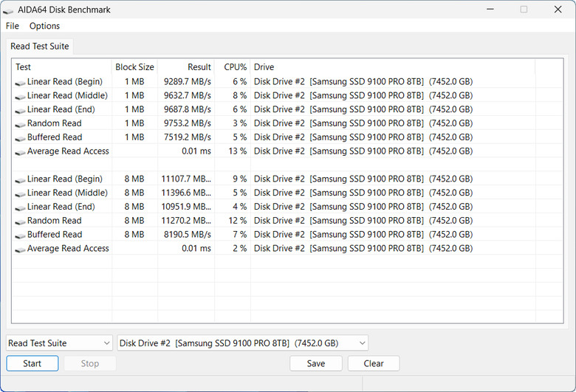Click the drive text in the 7519.2 MB/s row
This screenshot has height=392, width=576.
[x=363, y=137]
